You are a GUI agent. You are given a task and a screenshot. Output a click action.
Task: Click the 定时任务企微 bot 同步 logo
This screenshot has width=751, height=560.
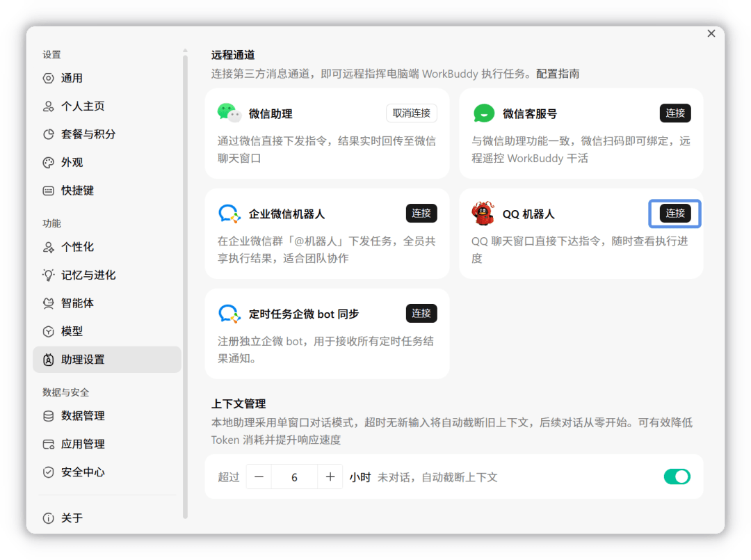click(x=229, y=314)
